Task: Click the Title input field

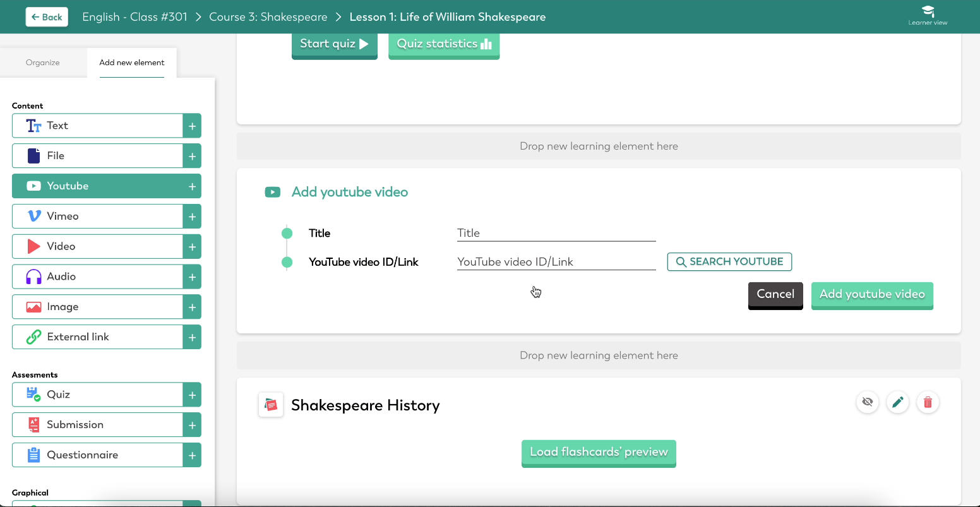Action: tap(555, 233)
